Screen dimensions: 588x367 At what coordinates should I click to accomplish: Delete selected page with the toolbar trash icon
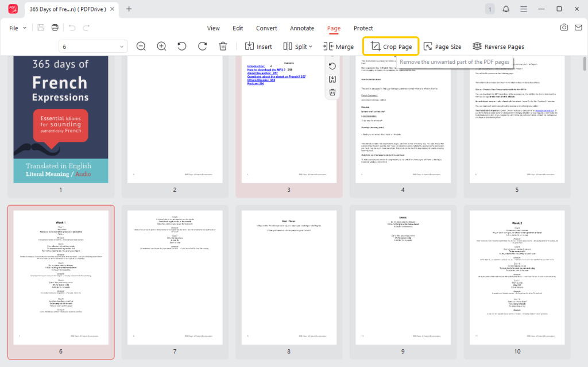[223, 47]
